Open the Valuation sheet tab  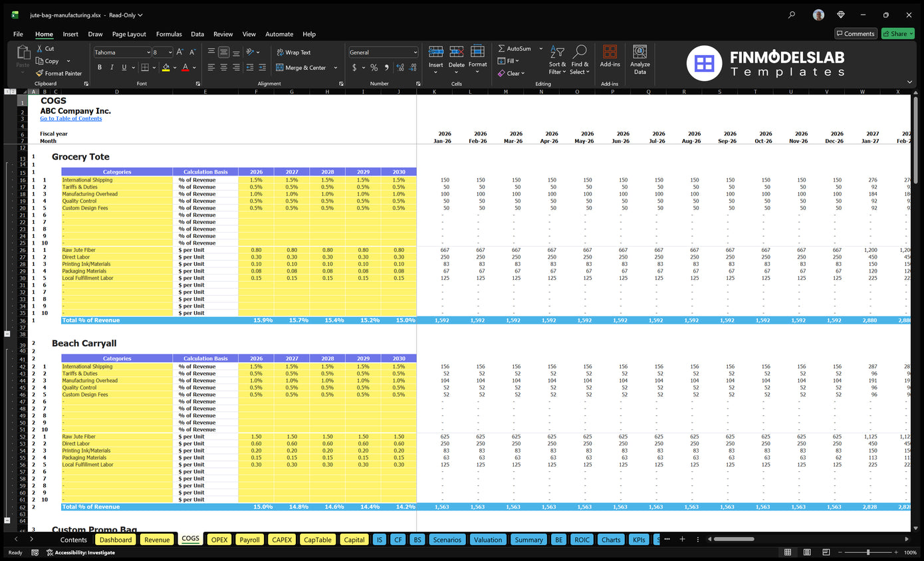(488, 540)
